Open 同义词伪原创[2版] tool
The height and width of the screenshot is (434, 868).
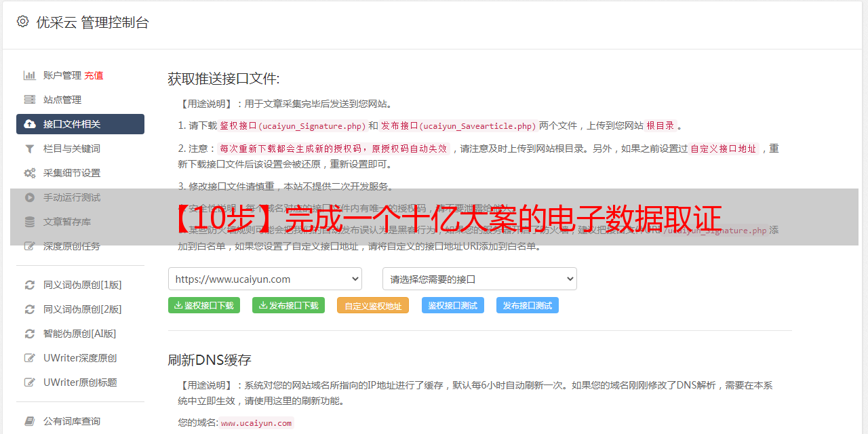pos(83,309)
